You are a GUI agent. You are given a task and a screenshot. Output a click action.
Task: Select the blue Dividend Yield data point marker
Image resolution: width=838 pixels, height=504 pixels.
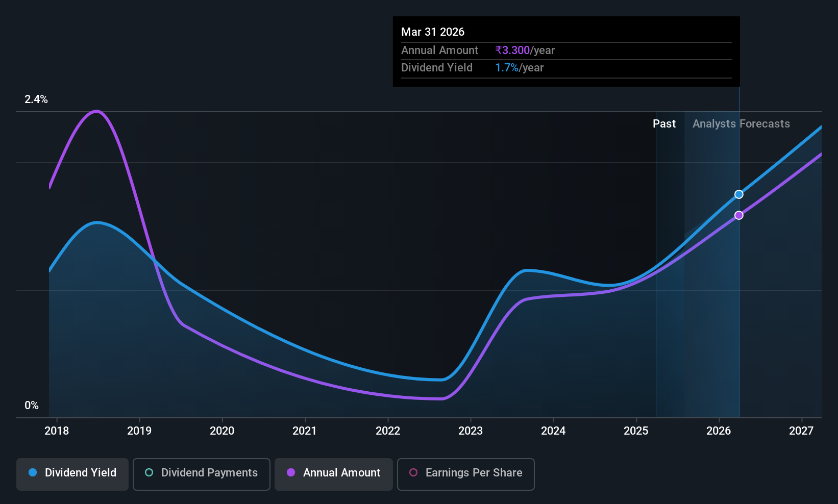coord(739,194)
